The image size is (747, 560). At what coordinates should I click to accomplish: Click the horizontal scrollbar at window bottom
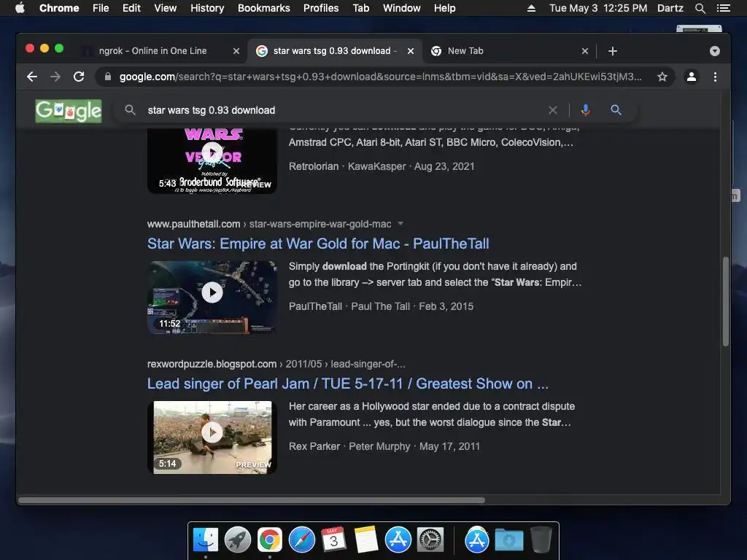(252, 500)
